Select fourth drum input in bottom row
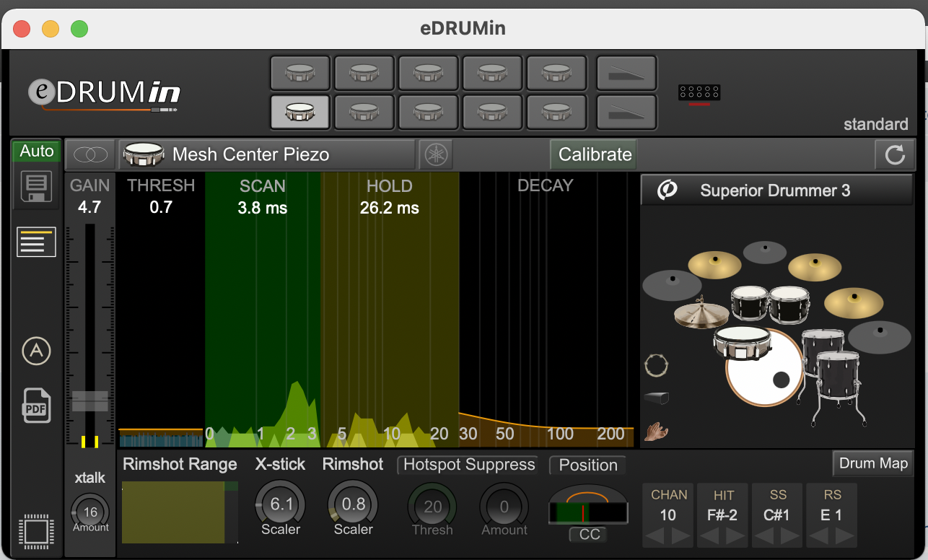The height and width of the screenshot is (560, 928). [x=493, y=112]
